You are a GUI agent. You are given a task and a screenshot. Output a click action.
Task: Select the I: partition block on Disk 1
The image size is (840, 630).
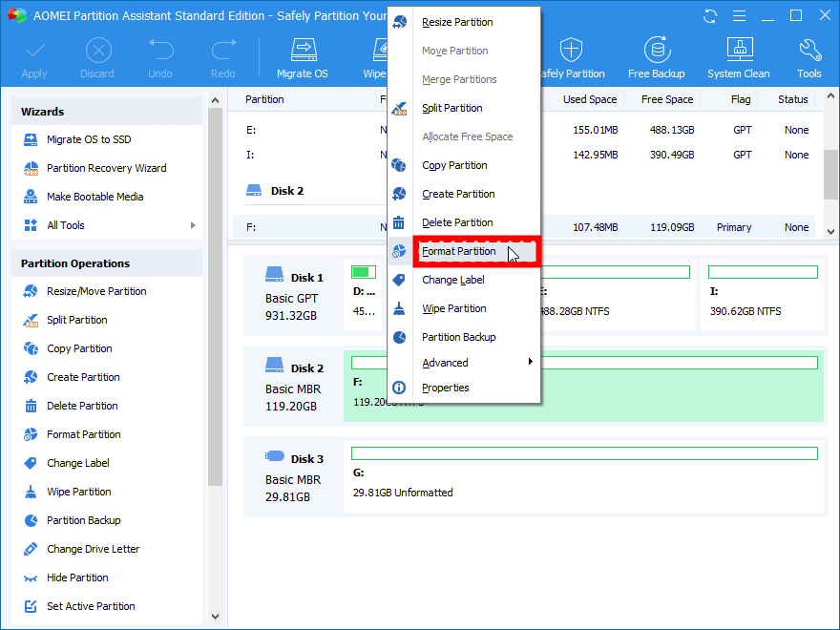click(x=763, y=295)
